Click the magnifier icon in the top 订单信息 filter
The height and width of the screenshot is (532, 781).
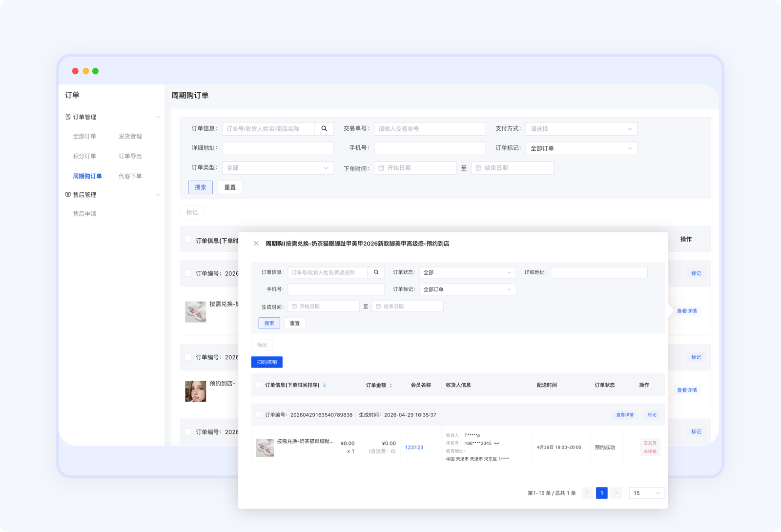[324, 129]
